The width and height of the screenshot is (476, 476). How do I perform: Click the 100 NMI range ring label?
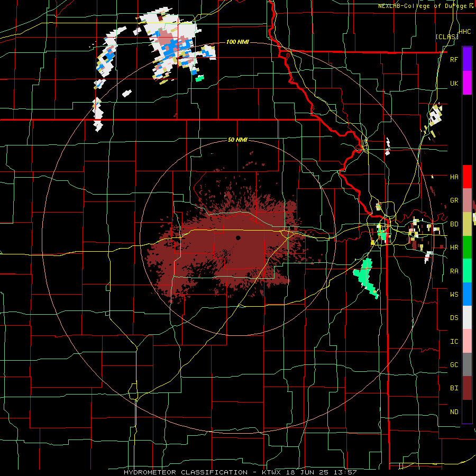tap(237, 42)
